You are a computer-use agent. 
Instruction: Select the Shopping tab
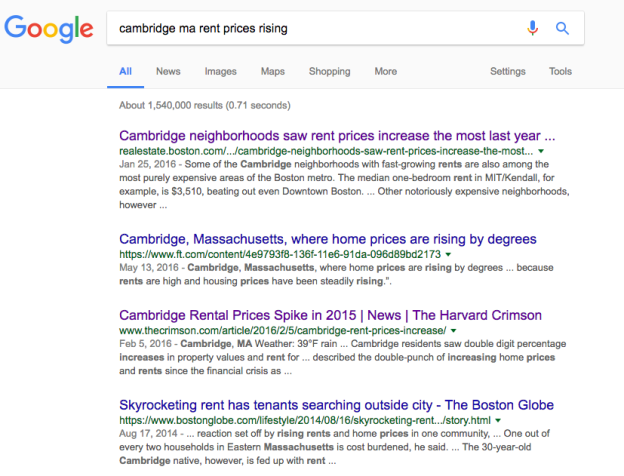pos(330,71)
